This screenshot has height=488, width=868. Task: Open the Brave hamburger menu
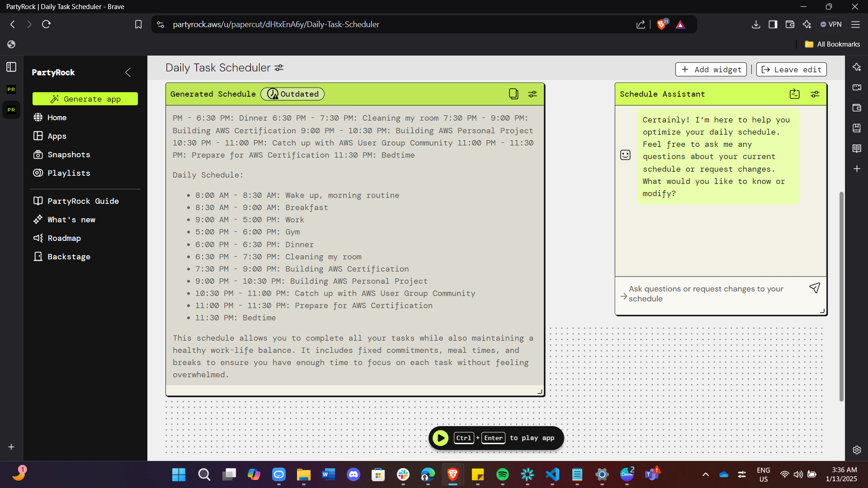pyautogui.click(x=856, y=24)
